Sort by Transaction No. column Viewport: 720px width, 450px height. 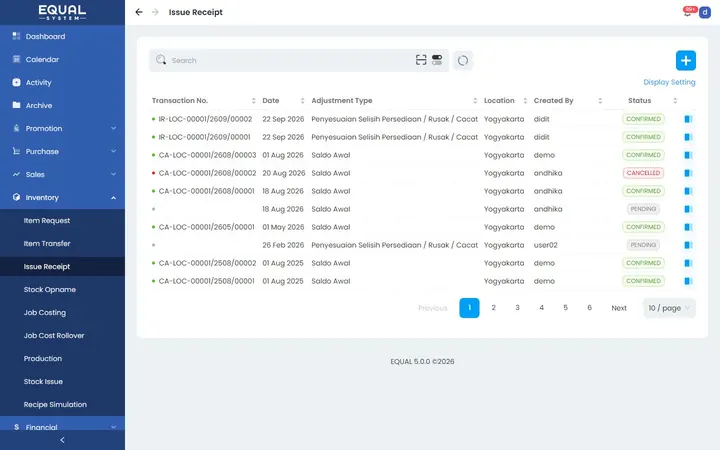[253, 101]
